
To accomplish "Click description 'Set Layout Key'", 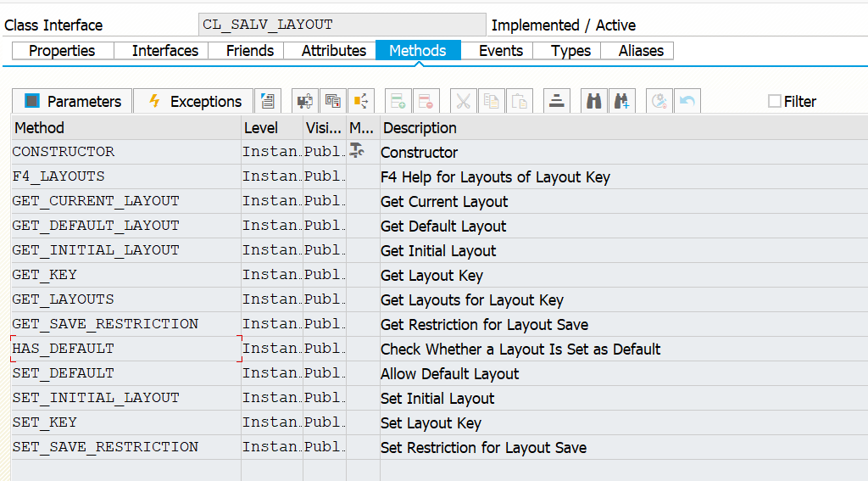I will pos(431,423).
